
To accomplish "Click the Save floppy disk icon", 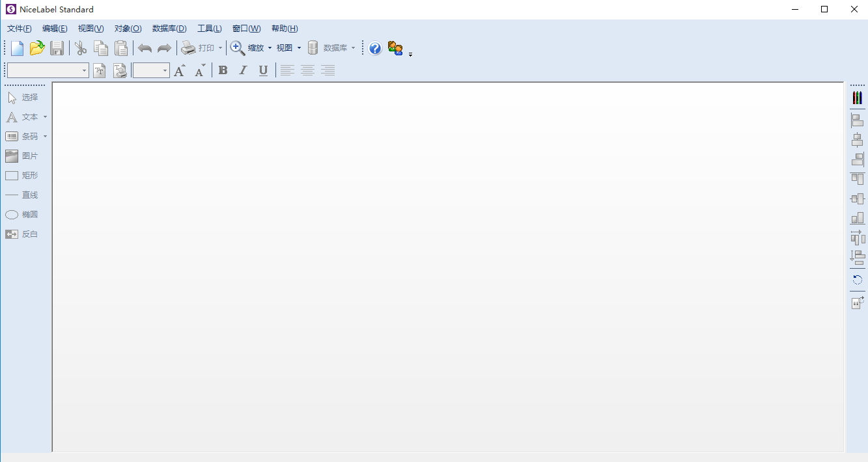I will click(x=57, y=48).
